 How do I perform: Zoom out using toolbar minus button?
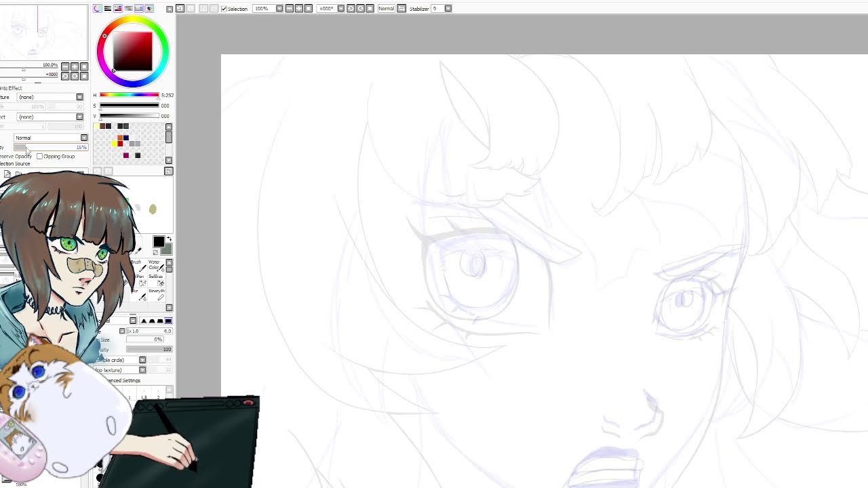(290, 8)
